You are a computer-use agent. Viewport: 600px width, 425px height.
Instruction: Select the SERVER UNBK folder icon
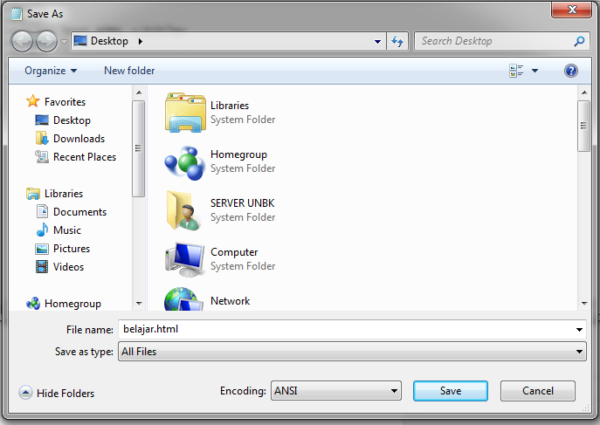click(184, 209)
